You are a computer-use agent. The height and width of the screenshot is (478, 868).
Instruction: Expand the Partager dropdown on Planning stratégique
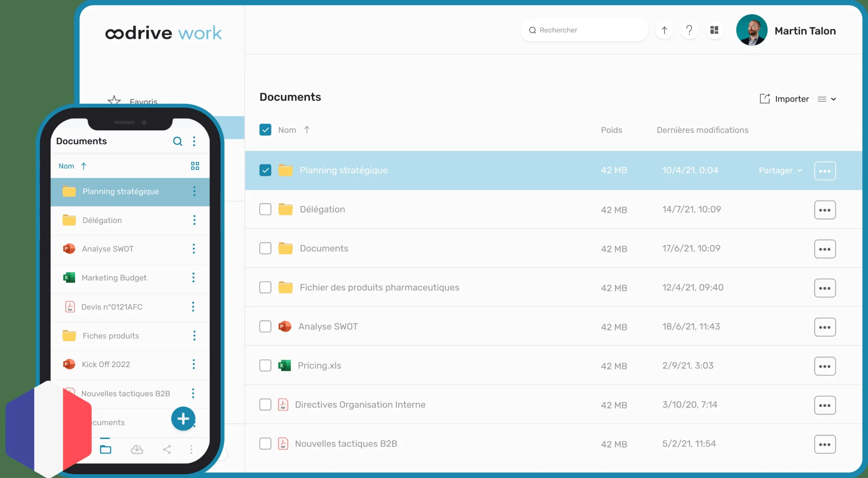(781, 171)
